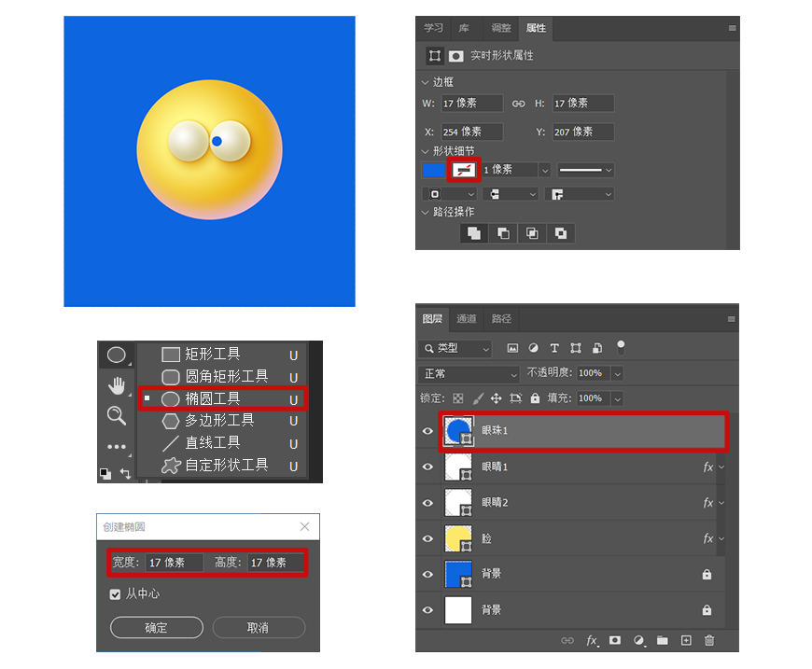Viewport: 812px width, 669px height.
Task: Hide the 脸 layer visibility
Action: pos(427,538)
